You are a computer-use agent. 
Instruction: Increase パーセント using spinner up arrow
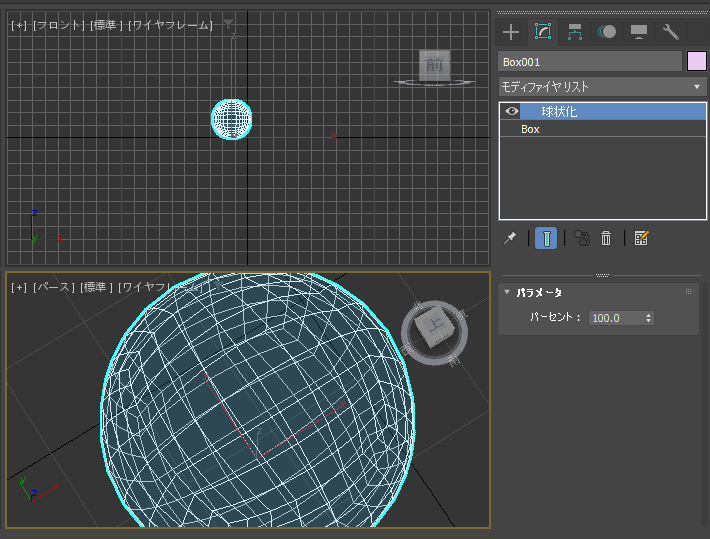[648, 315]
